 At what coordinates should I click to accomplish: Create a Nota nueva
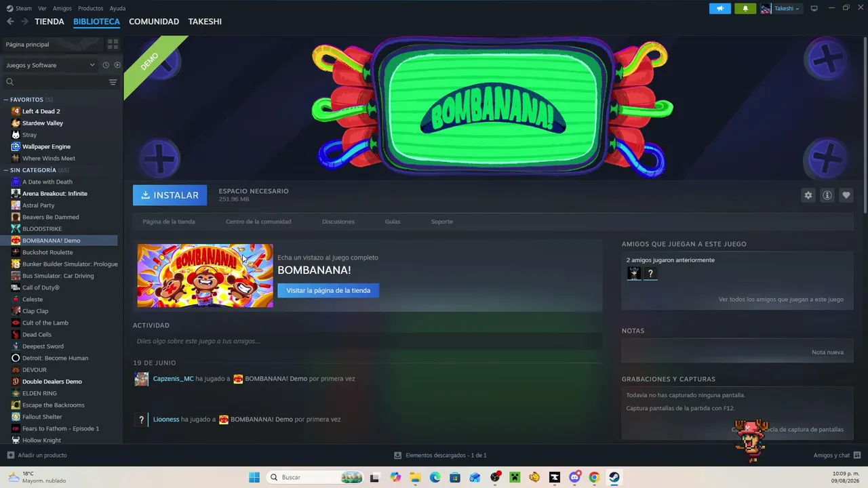point(827,352)
